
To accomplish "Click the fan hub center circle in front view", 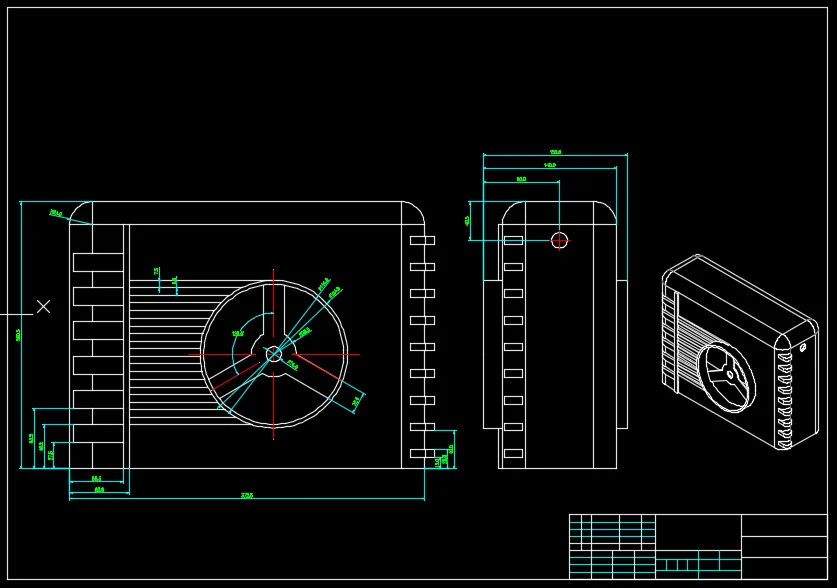I will pyautogui.click(x=274, y=354).
